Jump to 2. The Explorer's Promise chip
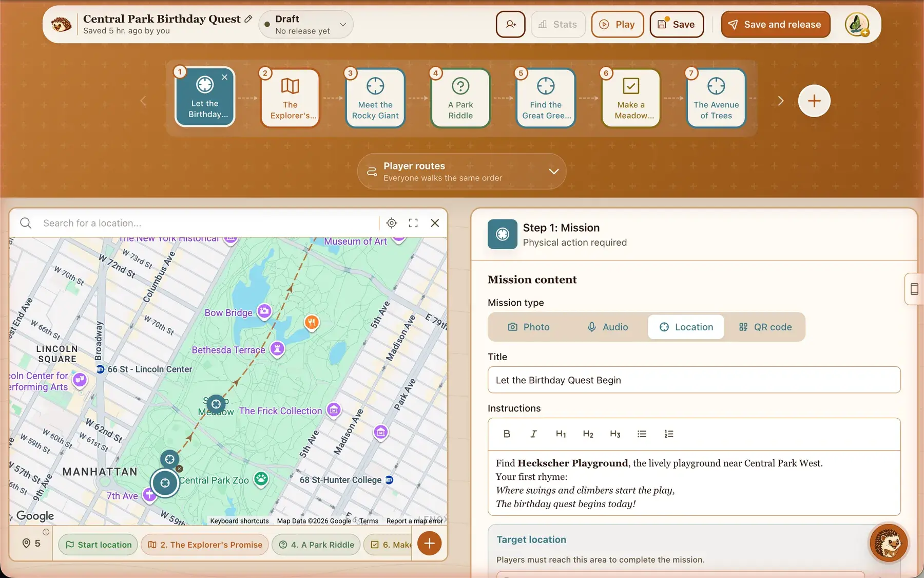The width and height of the screenshot is (924, 578). point(205,545)
